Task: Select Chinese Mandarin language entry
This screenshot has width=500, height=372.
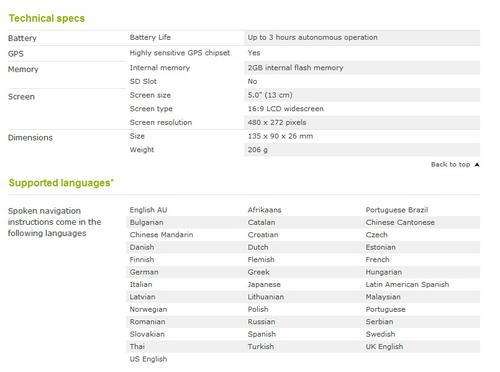Action: [x=161, y=235]
